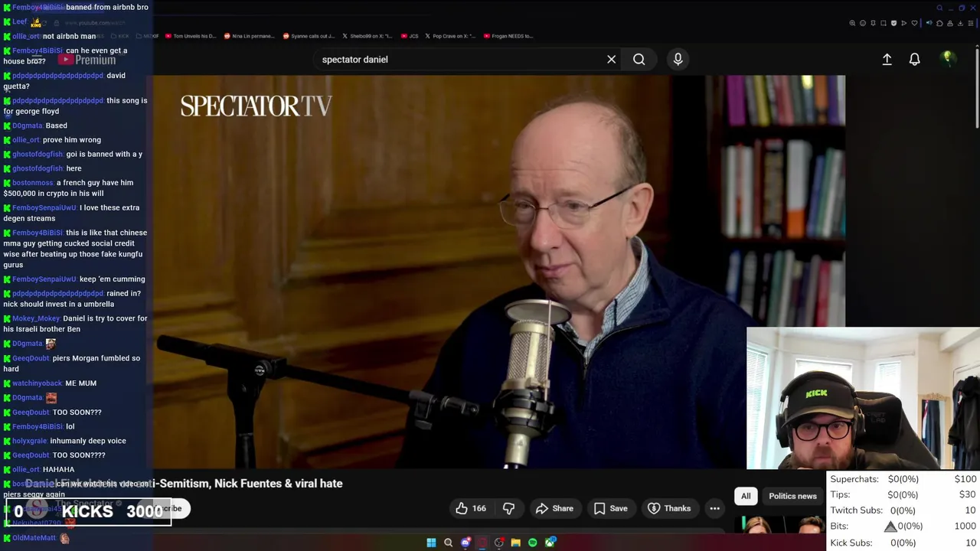Click the 'Kick Subs:' goal row label

point(851,543)
